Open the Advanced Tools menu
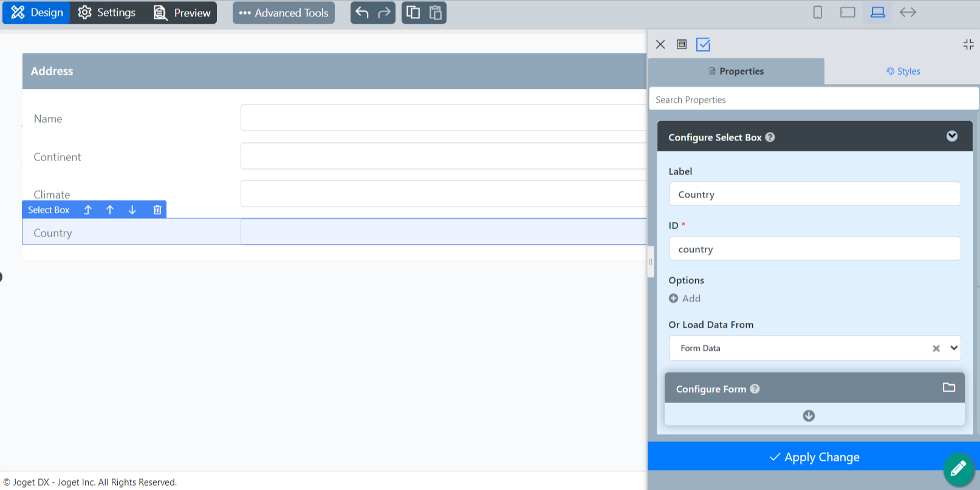The height and width of the screenshot is (490, 980). (x=284, y=13)
